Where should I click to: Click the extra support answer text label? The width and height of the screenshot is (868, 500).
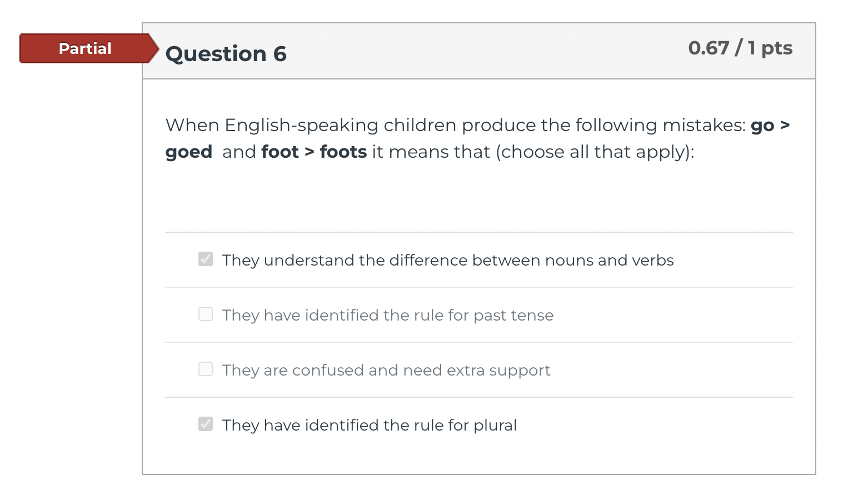click(386, 370)
